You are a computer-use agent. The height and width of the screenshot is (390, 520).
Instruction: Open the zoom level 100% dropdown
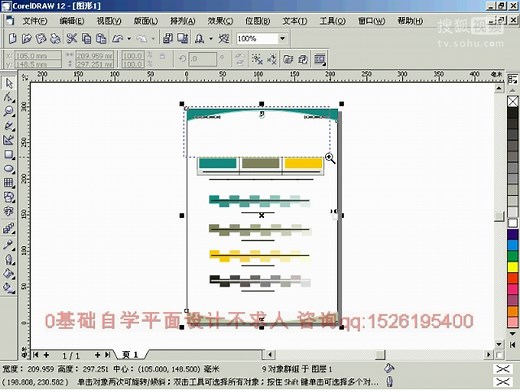point(282,39)
